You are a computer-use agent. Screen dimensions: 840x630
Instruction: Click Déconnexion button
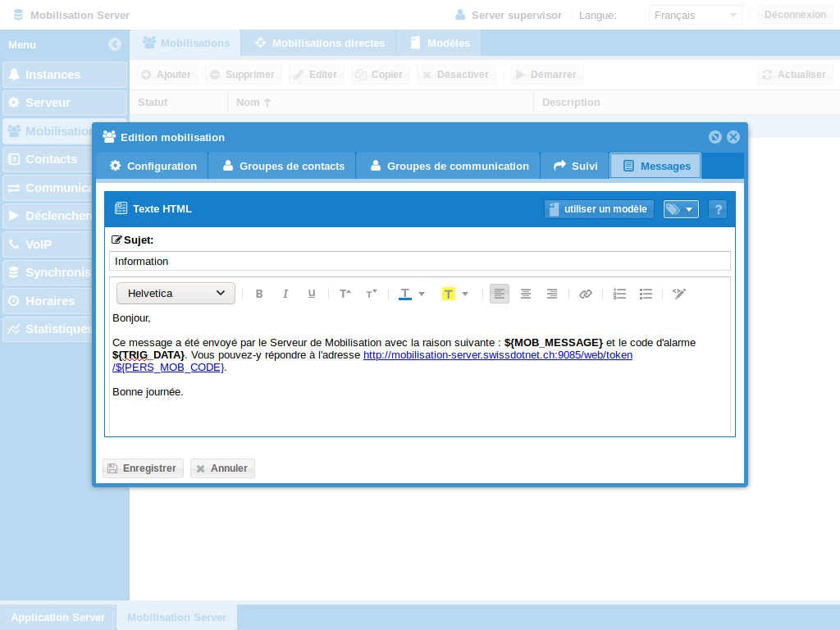(795, 15)
